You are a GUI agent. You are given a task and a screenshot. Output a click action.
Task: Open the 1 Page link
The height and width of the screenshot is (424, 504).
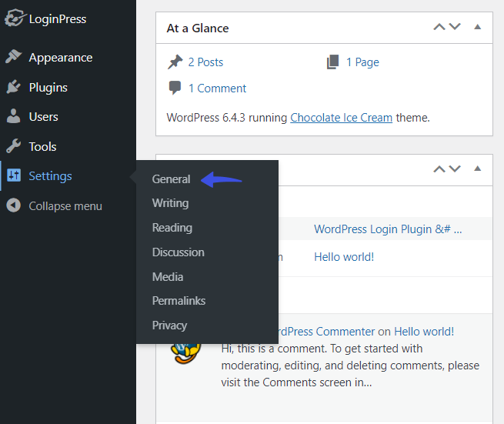362,62
